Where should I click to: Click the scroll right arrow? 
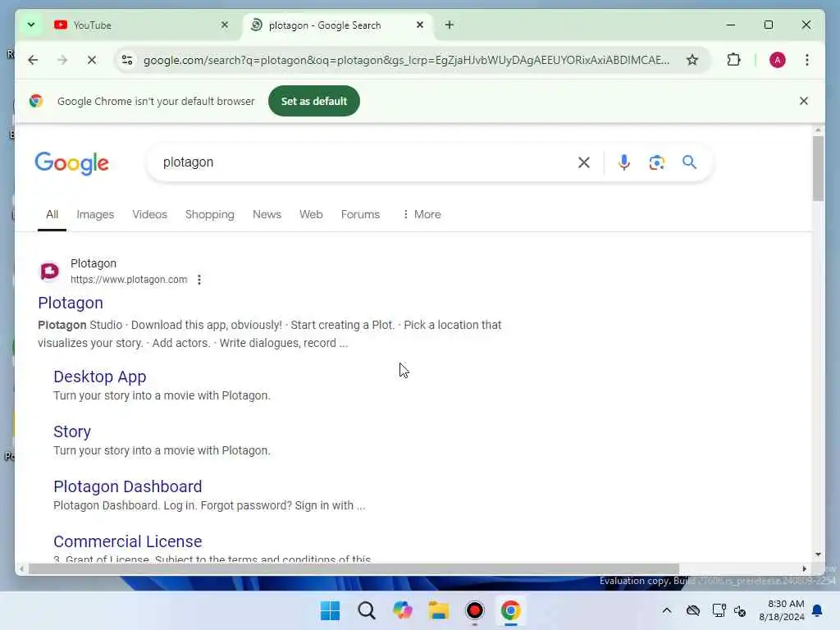pos(804,568)
